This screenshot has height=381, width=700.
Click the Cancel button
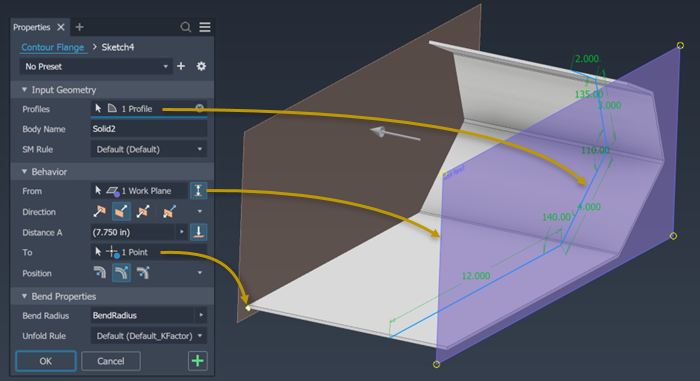click(x=111, y=361)
